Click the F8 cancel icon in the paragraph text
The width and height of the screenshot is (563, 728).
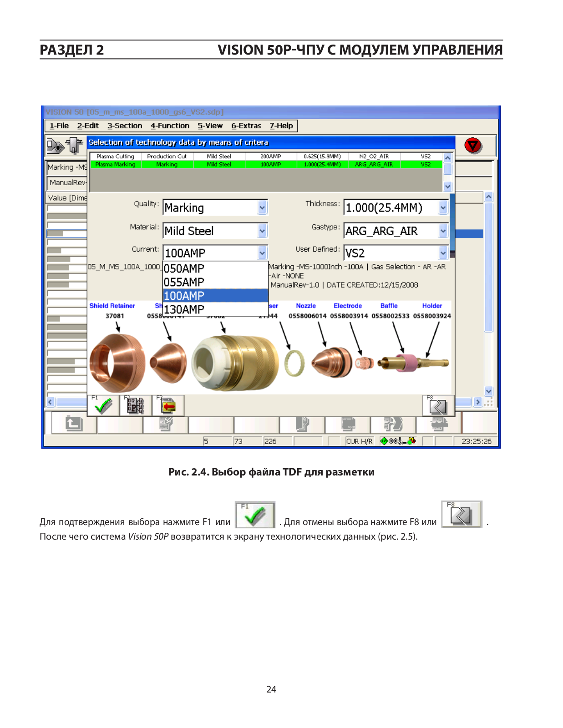[462, 514]
